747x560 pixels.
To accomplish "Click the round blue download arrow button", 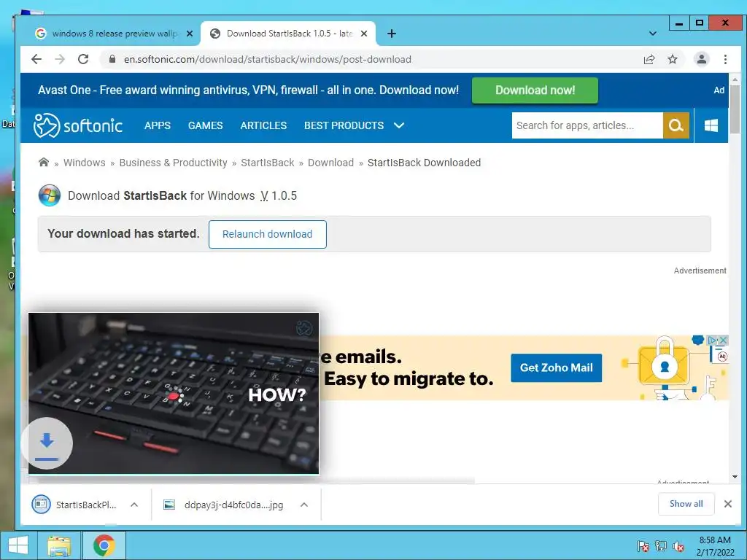I will 47,443.
